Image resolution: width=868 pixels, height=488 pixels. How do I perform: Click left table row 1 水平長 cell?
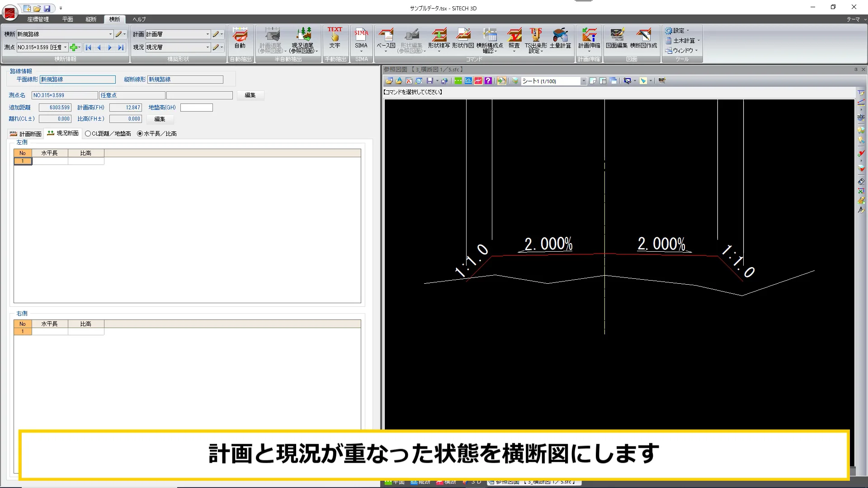pos(50,161)
